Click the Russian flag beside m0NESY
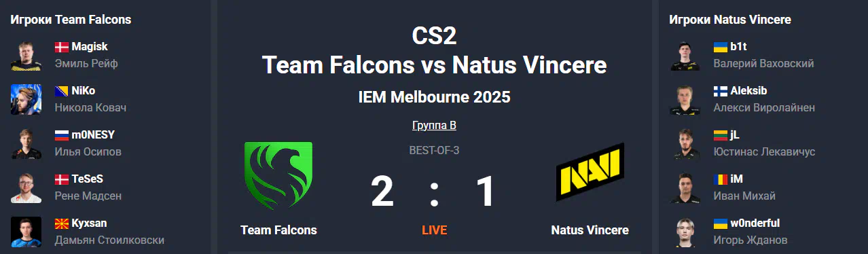The image size is (868, 254). pos(62,135)
